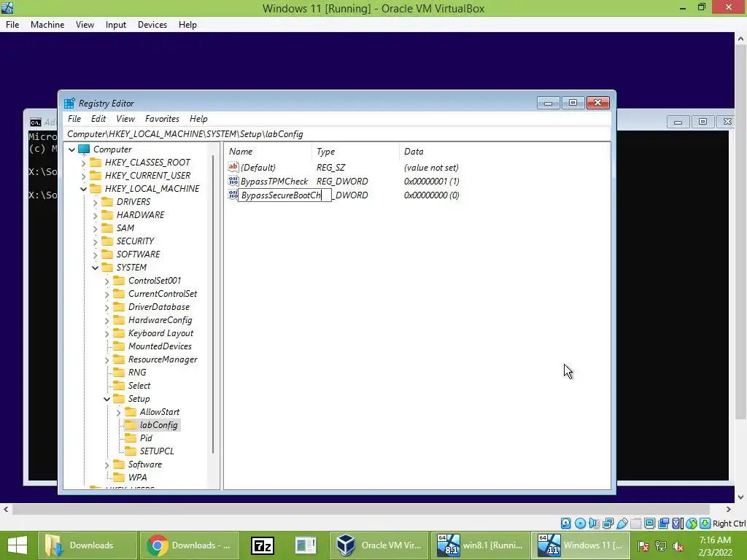Click the BypassTPMCheck value name

(x=274, y=181)
